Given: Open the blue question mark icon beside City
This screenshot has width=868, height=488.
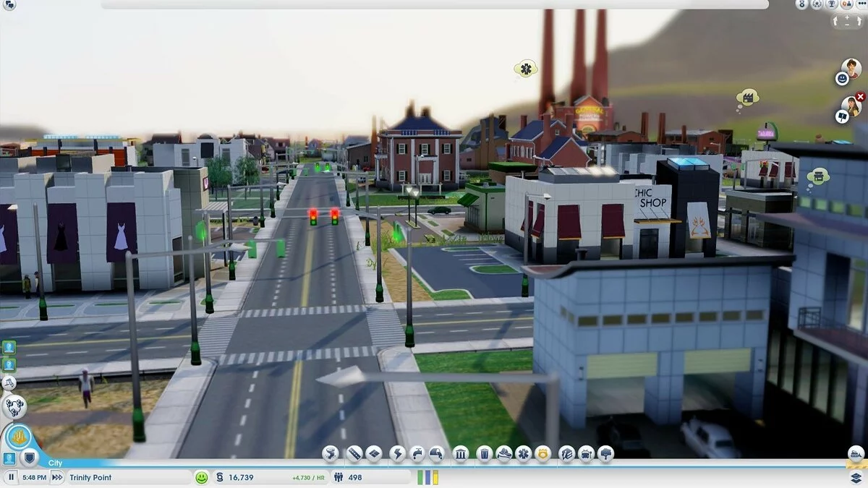Looking at the screenshot, I should [x=9, y=458].
